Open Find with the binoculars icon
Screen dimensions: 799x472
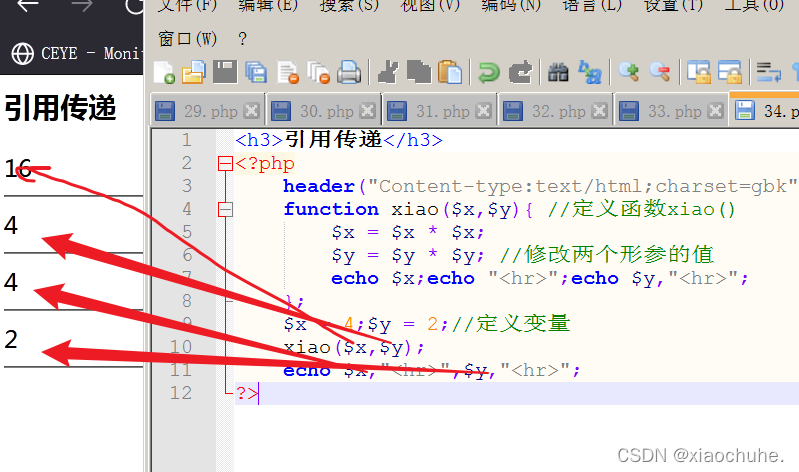click(558, 72)
